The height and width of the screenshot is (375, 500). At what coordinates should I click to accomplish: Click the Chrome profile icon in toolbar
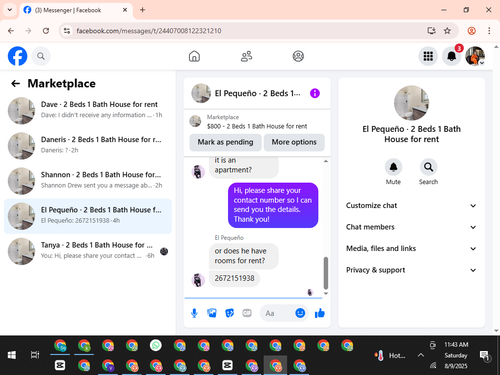tap(471, 31)
